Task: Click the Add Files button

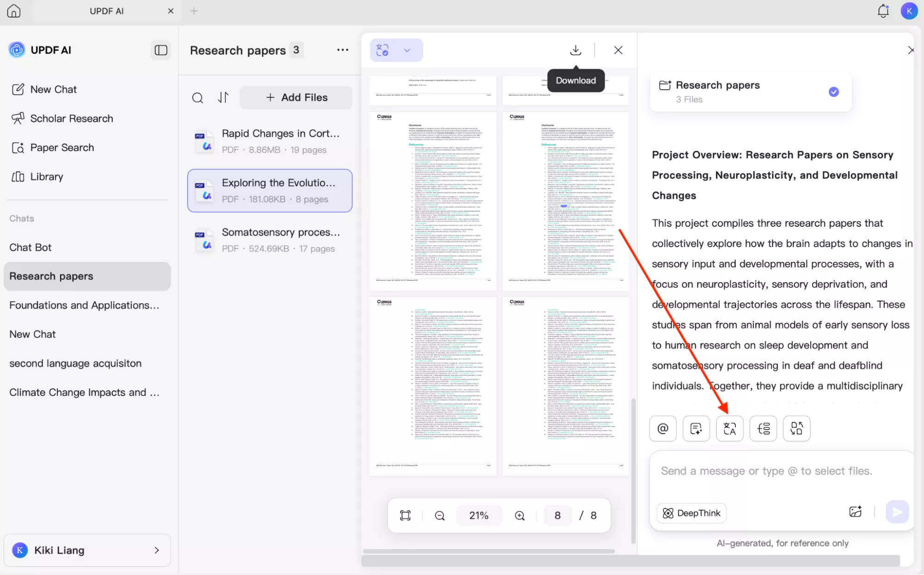Action: 296,97
